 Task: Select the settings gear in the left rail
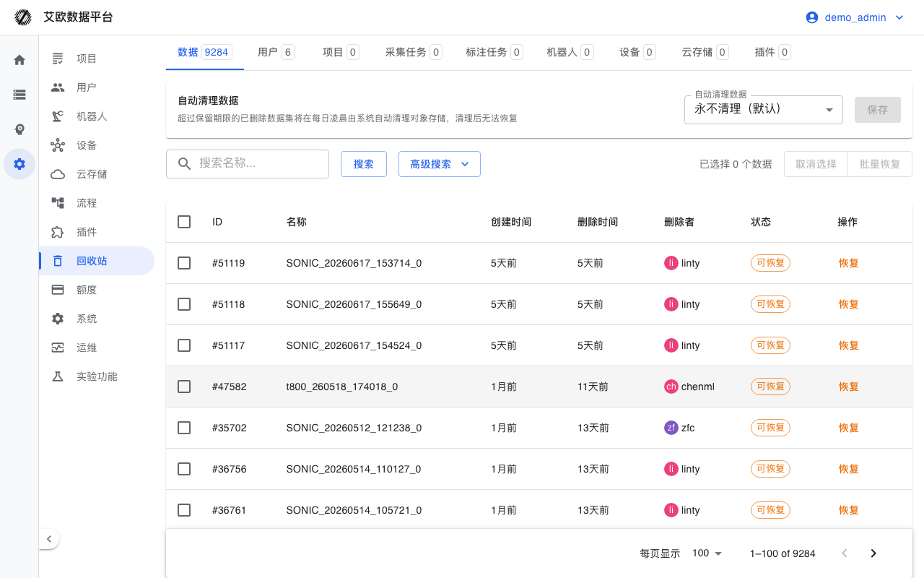click(19, 164)
